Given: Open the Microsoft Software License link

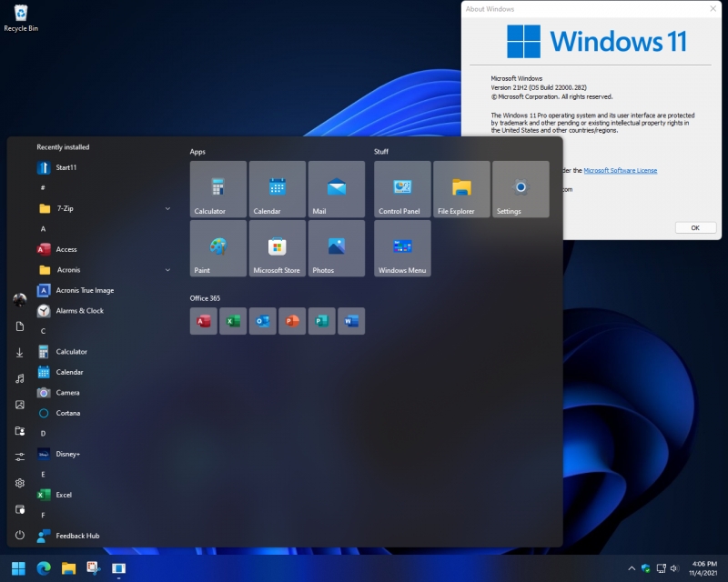Looking at the screenshot, I should [621, 170].
